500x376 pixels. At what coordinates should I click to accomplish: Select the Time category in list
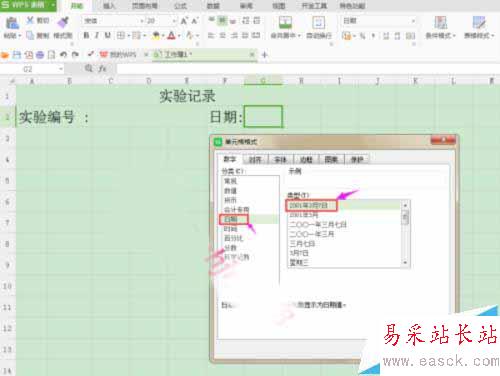[231, 229]
